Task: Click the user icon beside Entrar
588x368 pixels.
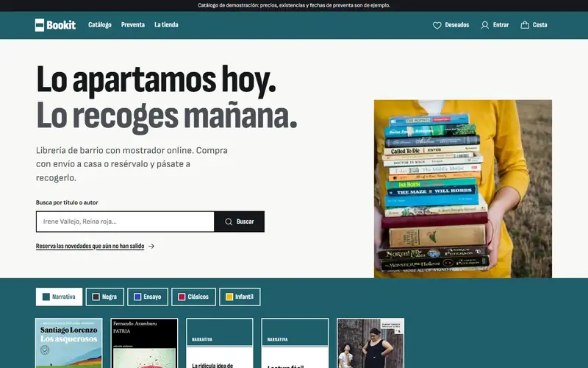Action: click(485, 25)
